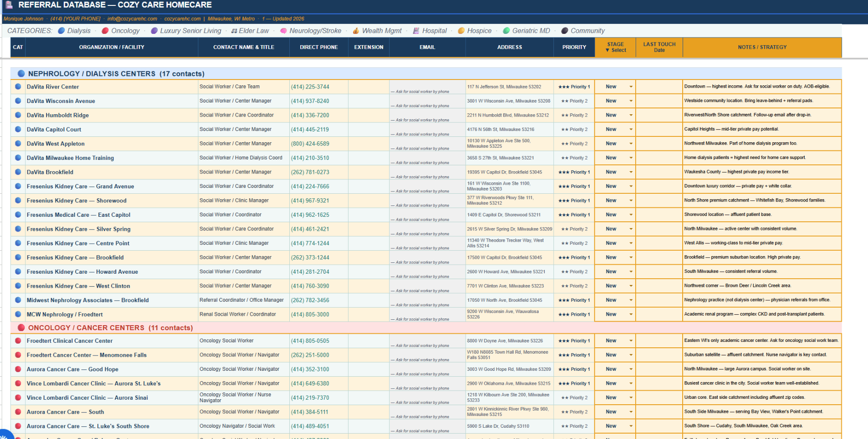Click the Hospice orange dot icon
868x439 pixels.
click(461, 31)
